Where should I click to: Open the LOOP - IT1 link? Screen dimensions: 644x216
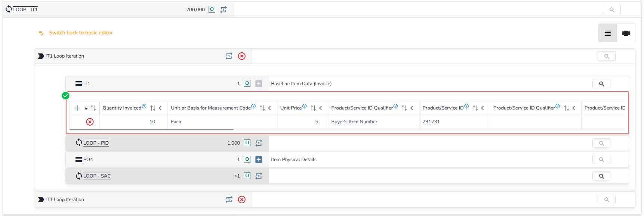25,10
